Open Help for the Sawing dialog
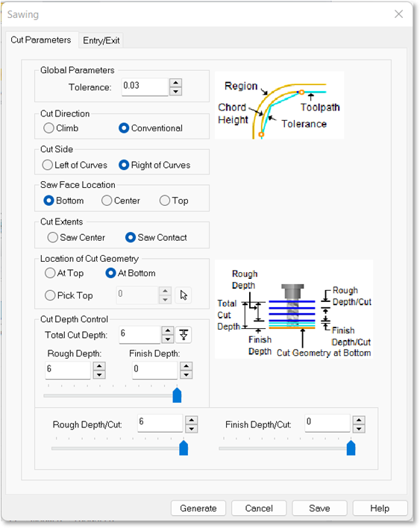This screenshot has height=528, width=420. point(380,508)
